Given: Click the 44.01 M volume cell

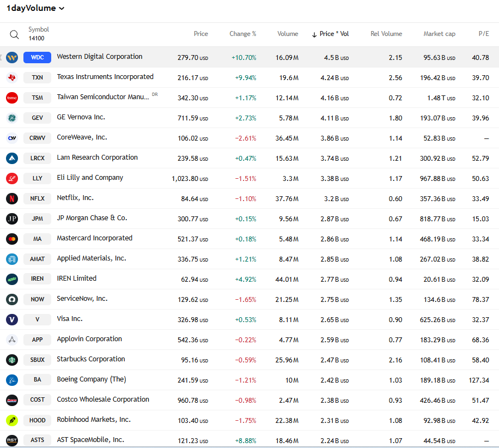Looking at the screenshot, I should 287,280.
